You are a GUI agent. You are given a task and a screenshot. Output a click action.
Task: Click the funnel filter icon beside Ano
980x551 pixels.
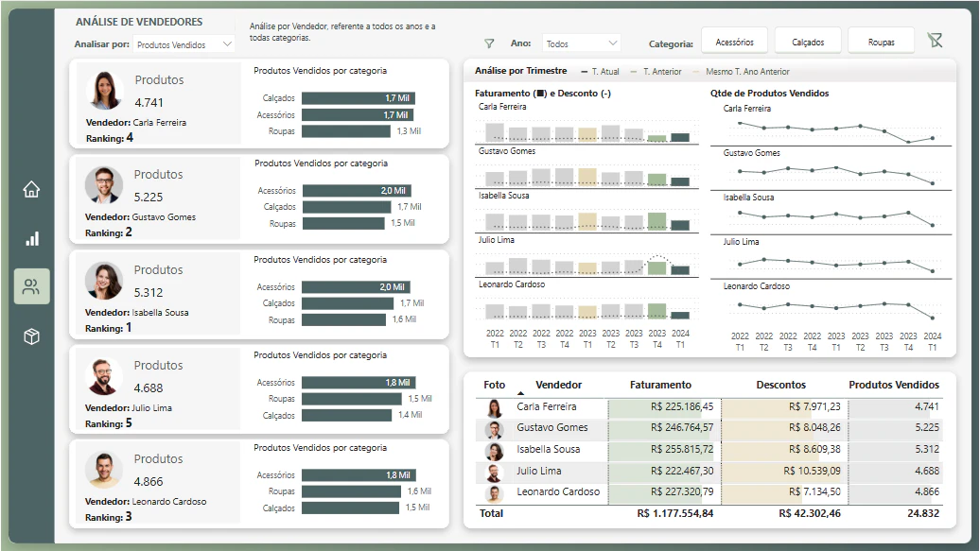click(489, 43)
